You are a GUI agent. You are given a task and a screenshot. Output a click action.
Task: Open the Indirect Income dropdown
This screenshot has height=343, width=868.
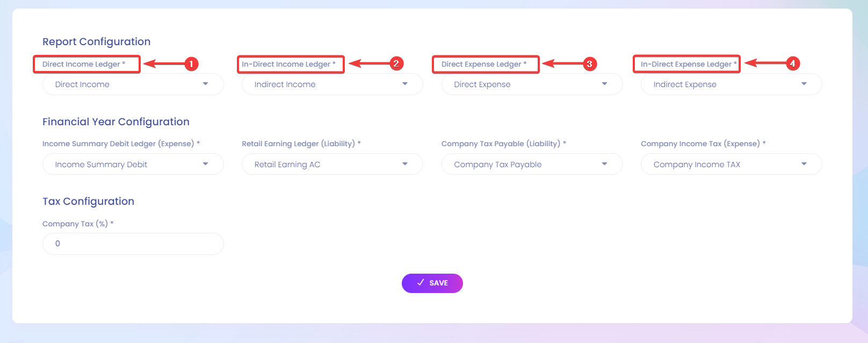(332, 84)
